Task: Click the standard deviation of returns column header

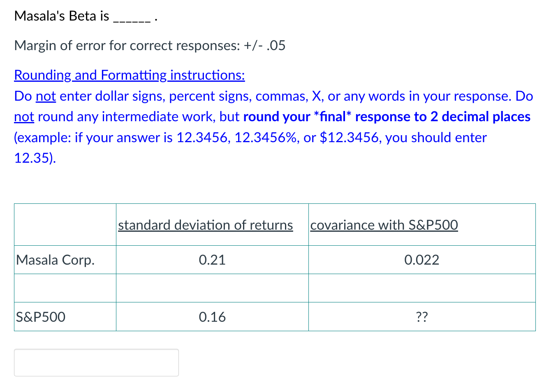Action: [x=205, y=225]
